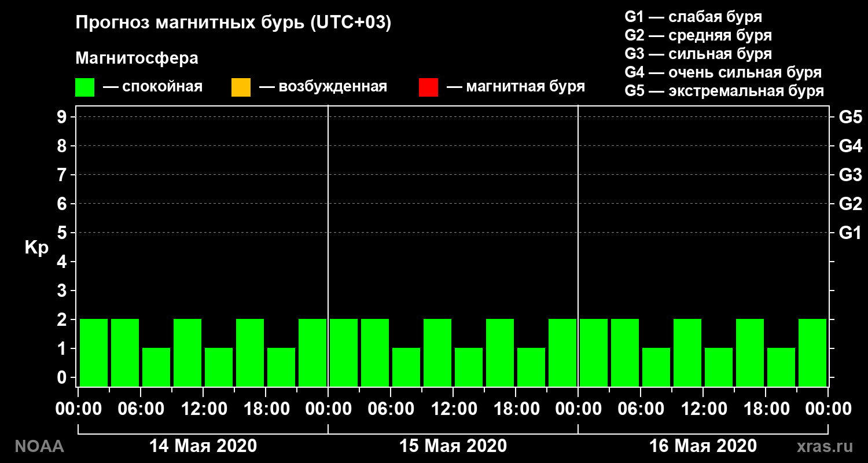
Task: Click the 15 May bar at 15:00–18:00
Action: (x=500, y=352)
